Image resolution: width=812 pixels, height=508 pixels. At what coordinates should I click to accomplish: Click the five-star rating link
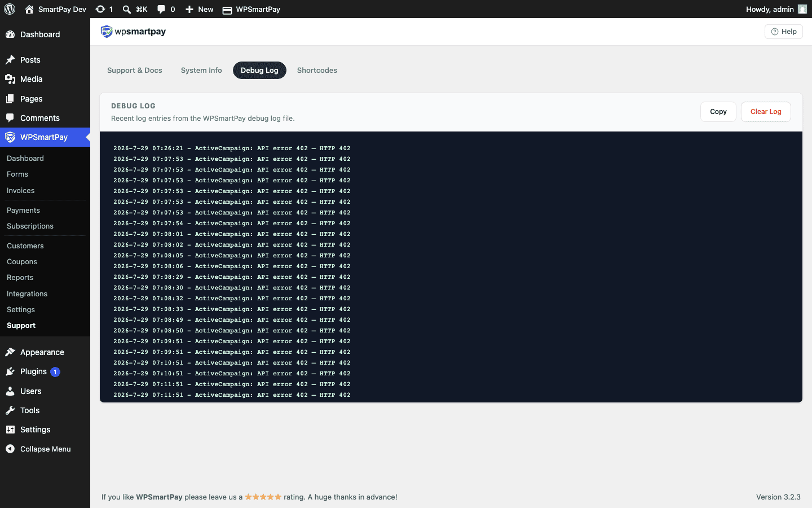[x=263, y=497]
